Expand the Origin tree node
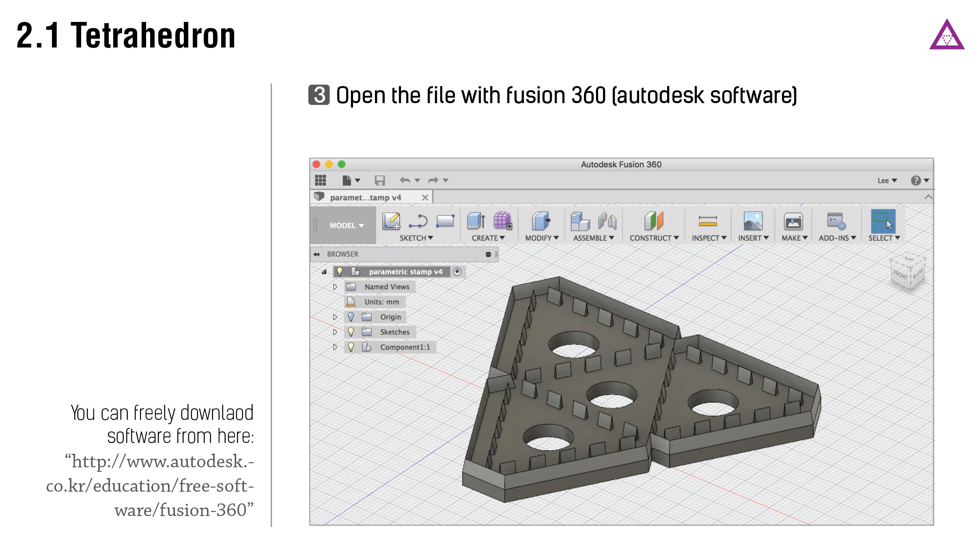The image size is (980, 542). [x=335, y=317]
